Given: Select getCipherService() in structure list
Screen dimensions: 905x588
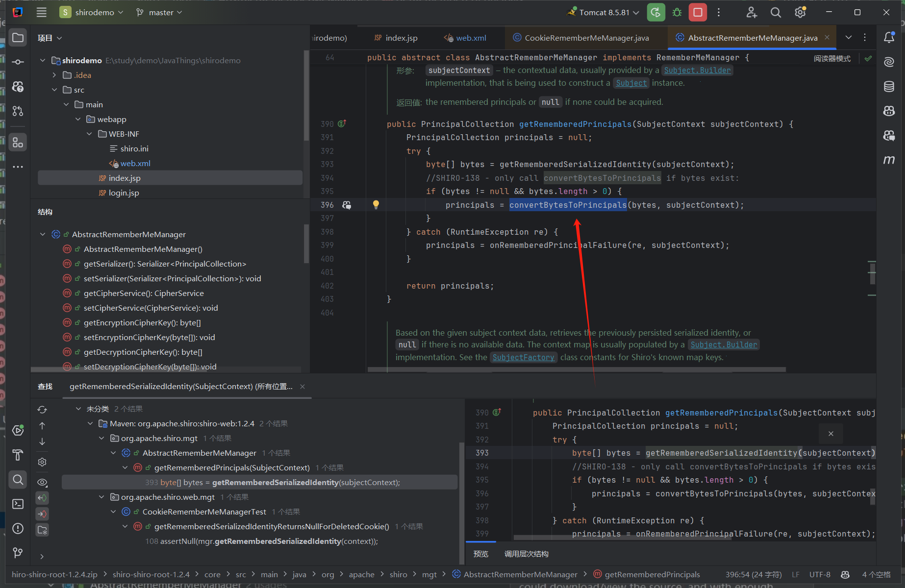Looking at the screenshot, I should [144, 293].
